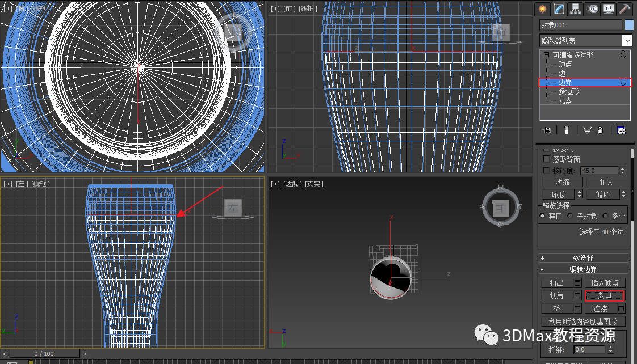Step the time slider forward arrow
Screen dimensions: 637x364
click(85, 354)
